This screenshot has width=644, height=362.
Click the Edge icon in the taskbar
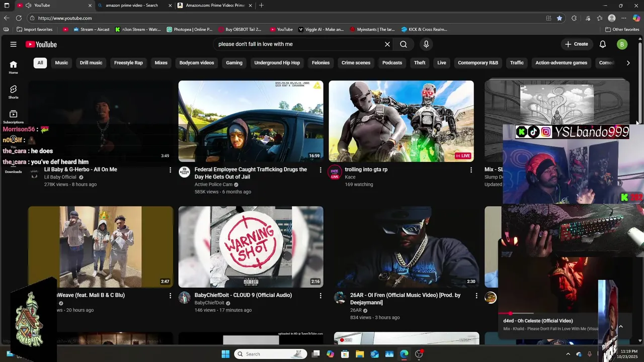click(404, 354)
